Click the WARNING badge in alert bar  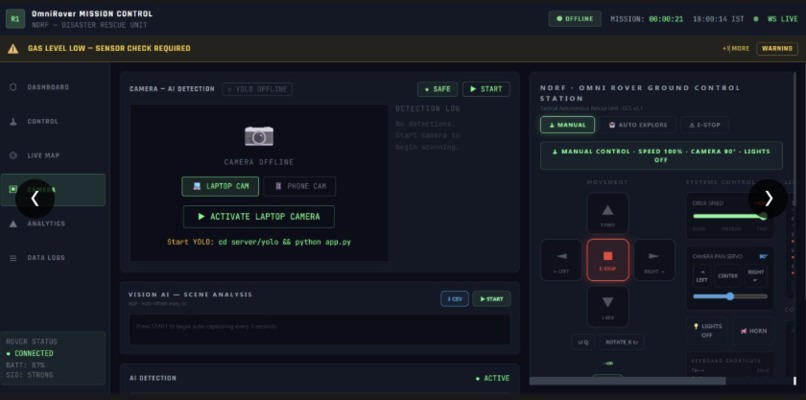pos(777,49)
